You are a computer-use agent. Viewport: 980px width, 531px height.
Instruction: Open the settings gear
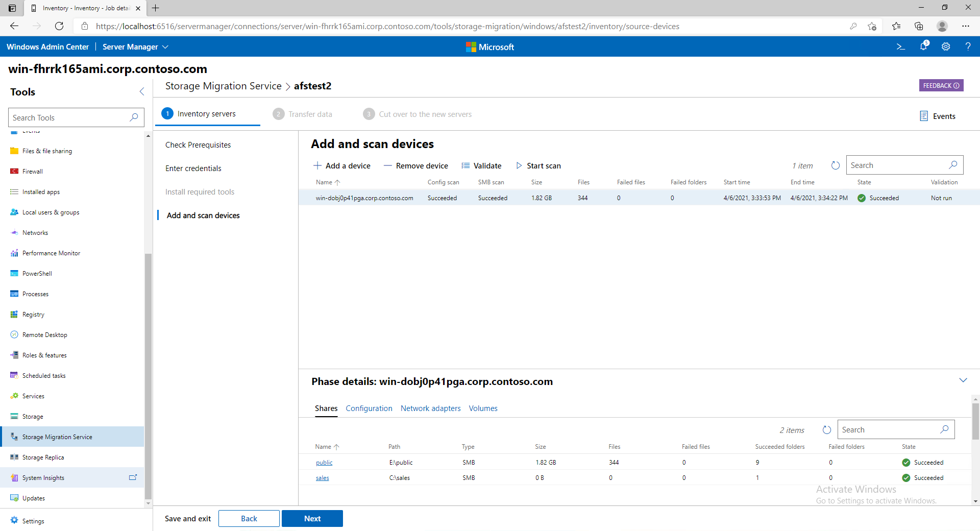(x=946, y=46)
